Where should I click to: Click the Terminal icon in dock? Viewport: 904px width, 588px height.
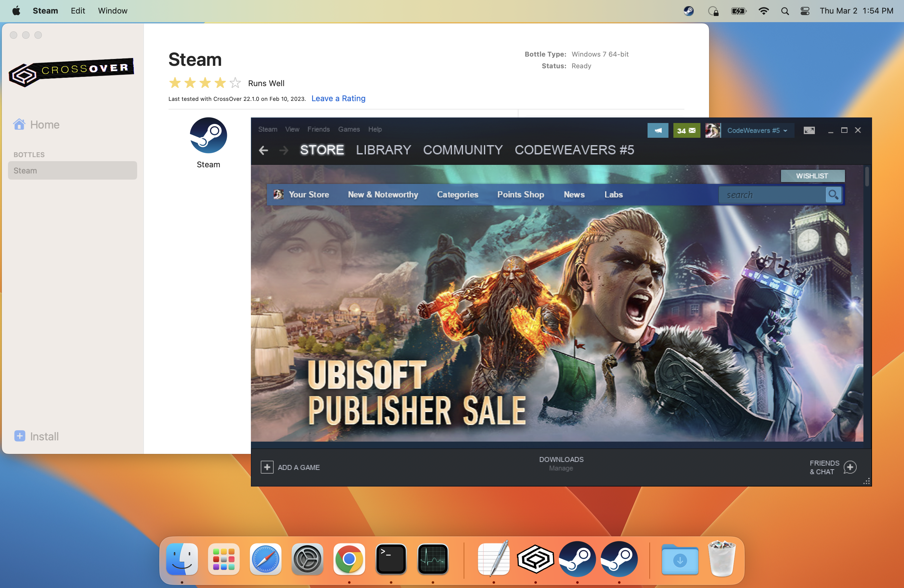point(391,559)
